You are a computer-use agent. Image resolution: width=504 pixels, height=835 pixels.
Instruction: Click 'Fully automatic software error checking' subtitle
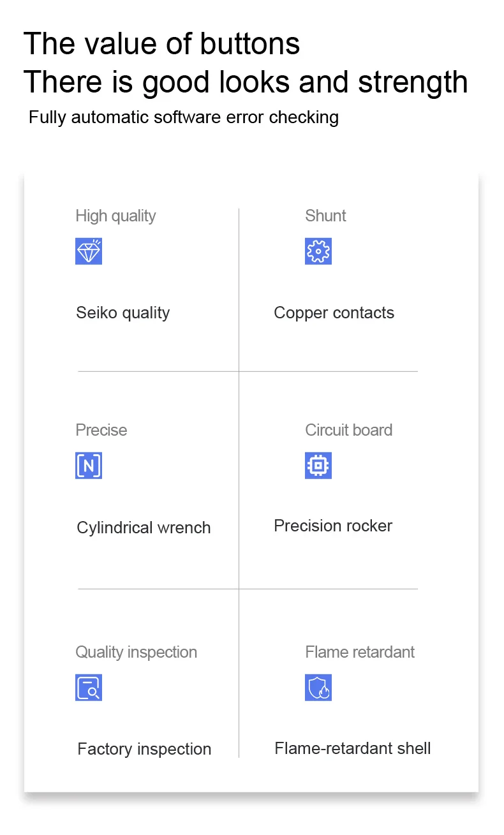[x=184, y=117]
